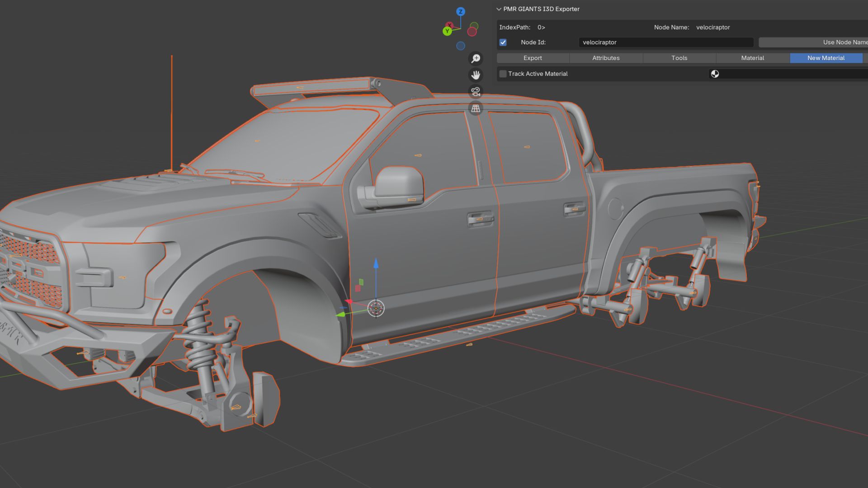This screenshot has height=488, width=868.
Task: Uncheck the Node Id checkbox
Action: point(503,42)
